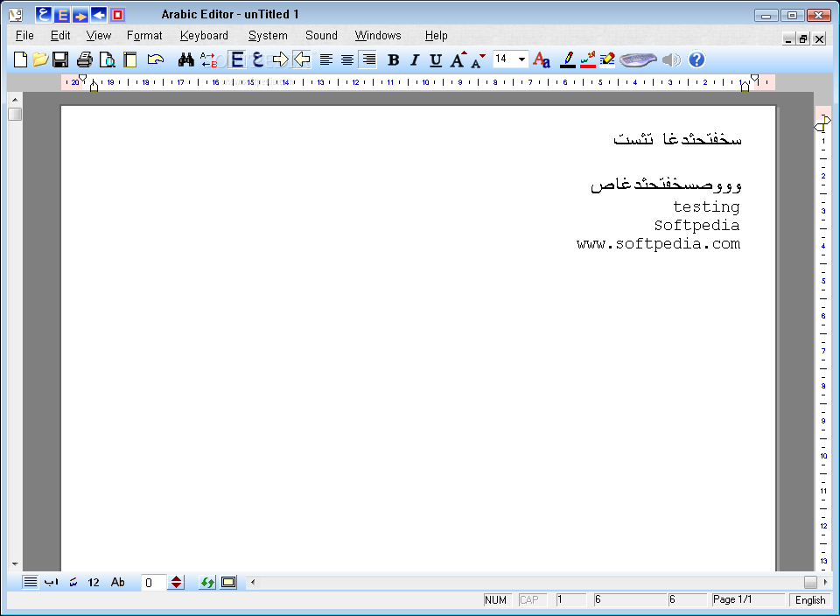Pick highlight color with the highlighter icon
Viewport: 840px width, 616px height.
click(607, 59)
